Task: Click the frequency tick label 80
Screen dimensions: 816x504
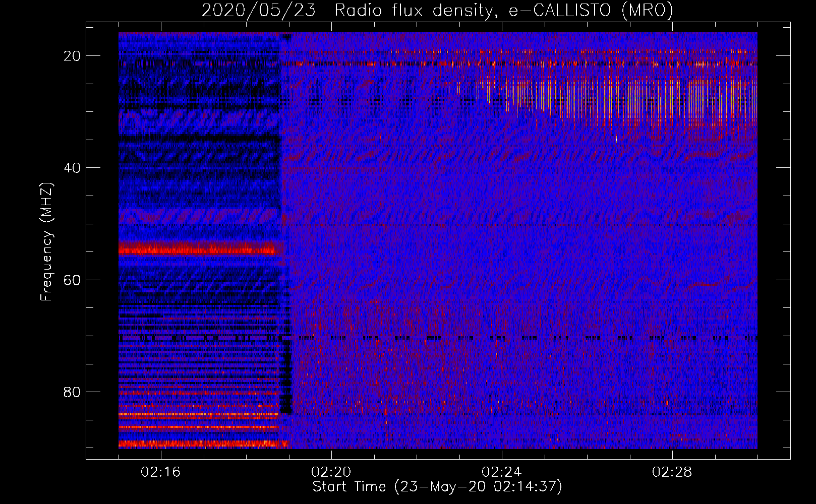Action: click(x=72, y=392)
